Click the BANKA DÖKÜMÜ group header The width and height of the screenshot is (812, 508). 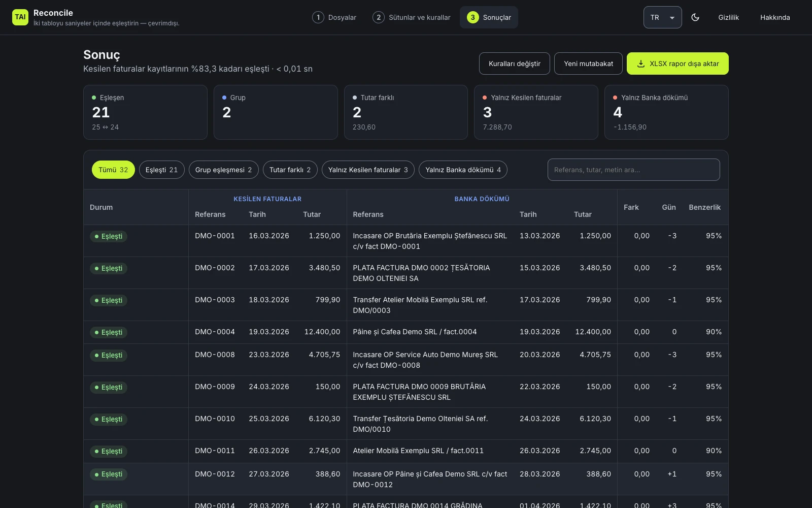pyautogui.click(x=482, y=199)
